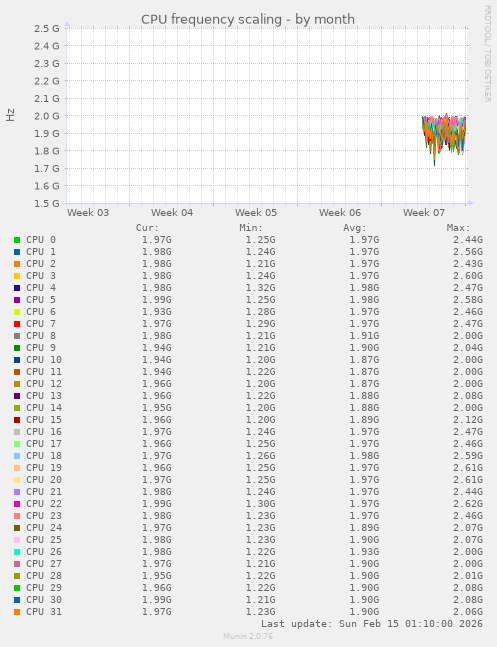Screen dimensions: 497x647
Task: Click the CPU 1 blue color swatch
Action: (x=17, y=252)
